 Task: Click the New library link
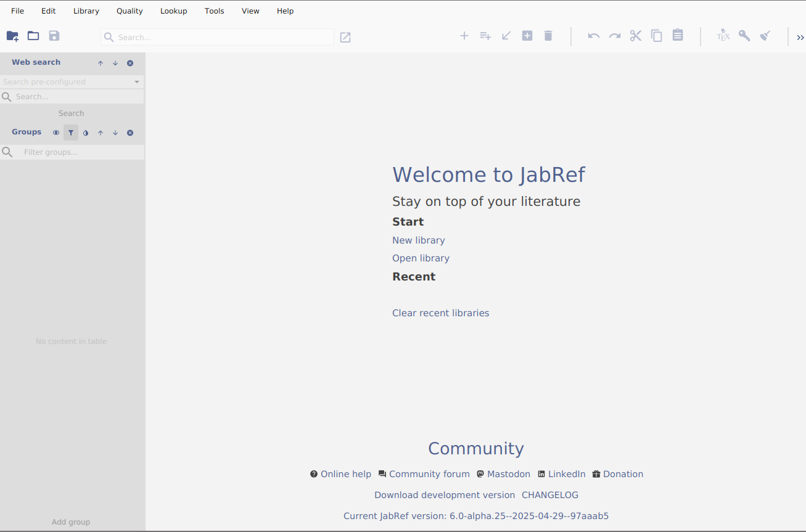(419, 240)
